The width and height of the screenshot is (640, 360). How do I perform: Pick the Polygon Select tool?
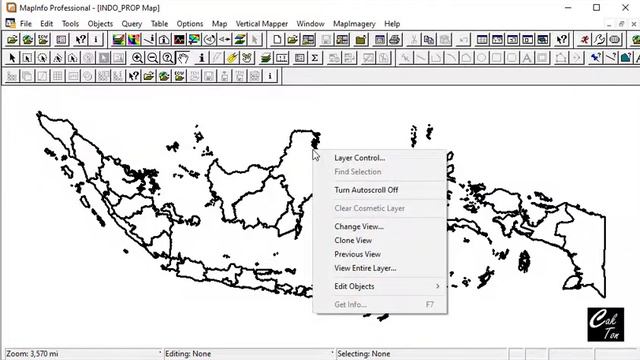point(58,58)
